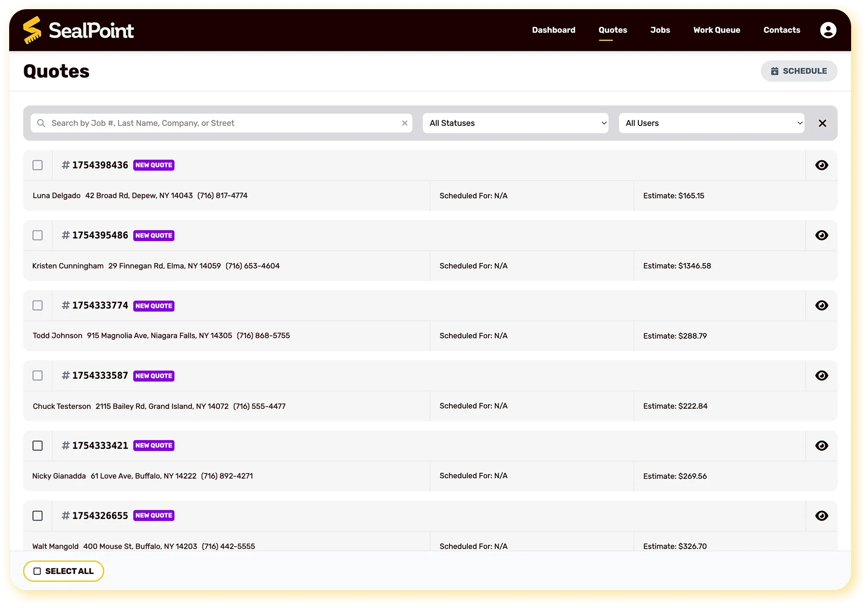Click eye icon for quote 1754333421
The image size is (868, 608).
click(x=821, y=446)
